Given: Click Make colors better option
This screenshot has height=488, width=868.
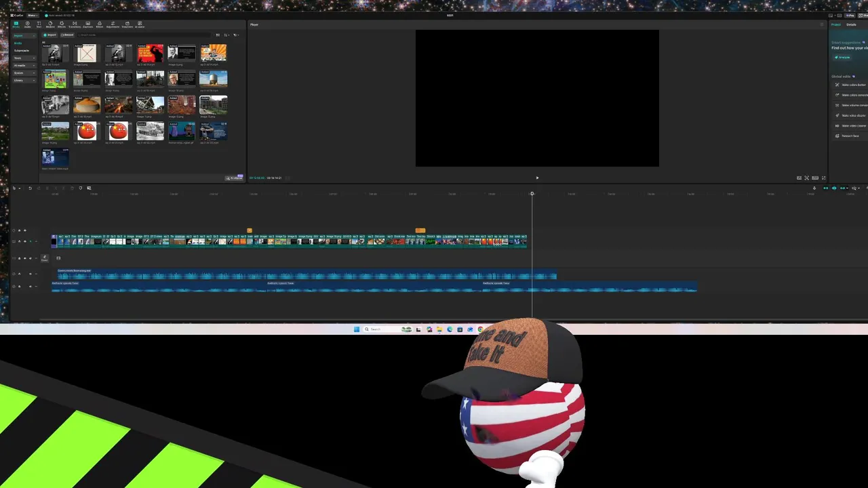Looking at the screenshot, I should point(850,85).
